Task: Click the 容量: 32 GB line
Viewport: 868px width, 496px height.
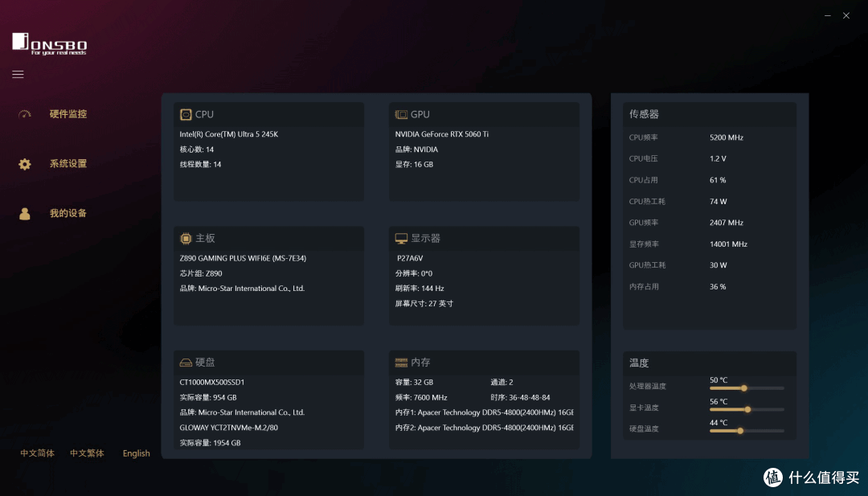Action: pos(414,383)
